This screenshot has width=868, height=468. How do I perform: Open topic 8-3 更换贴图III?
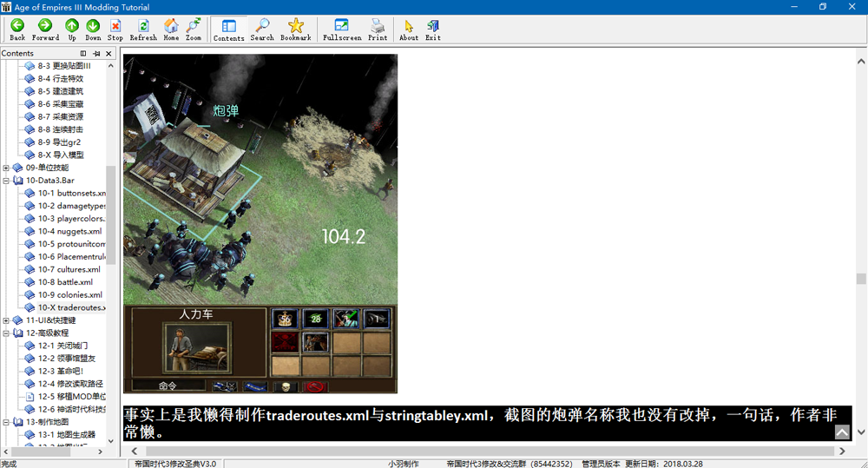tap(63, 66)
